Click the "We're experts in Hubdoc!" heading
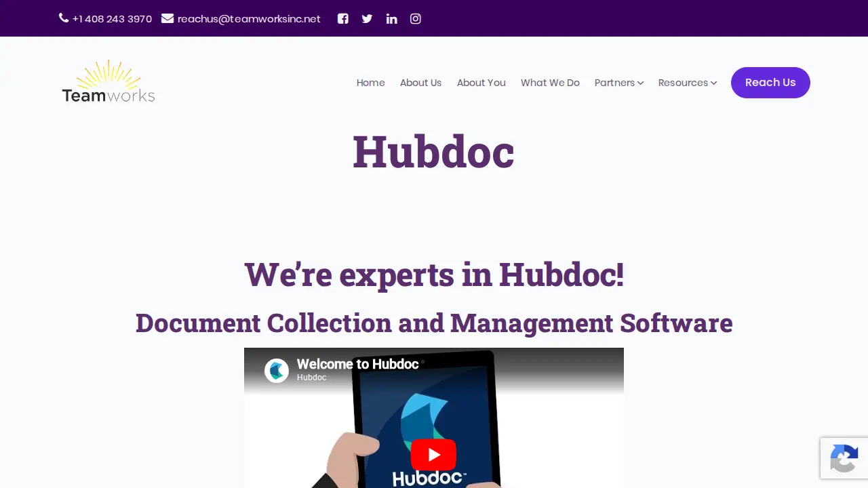Screen dimensions: 868x488 pyautogui.click(x=434, y=274)
